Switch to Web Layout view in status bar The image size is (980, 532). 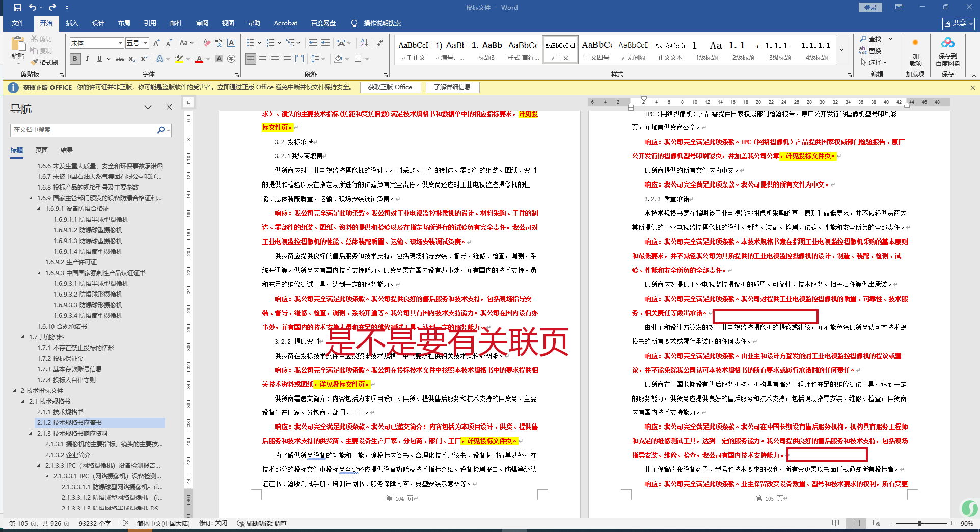click(x=876, y=523)
